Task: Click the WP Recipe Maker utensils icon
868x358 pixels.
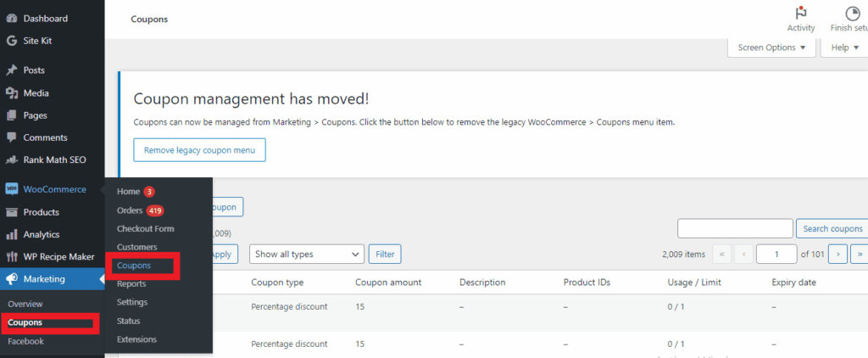Action: [x=12, y=256]
